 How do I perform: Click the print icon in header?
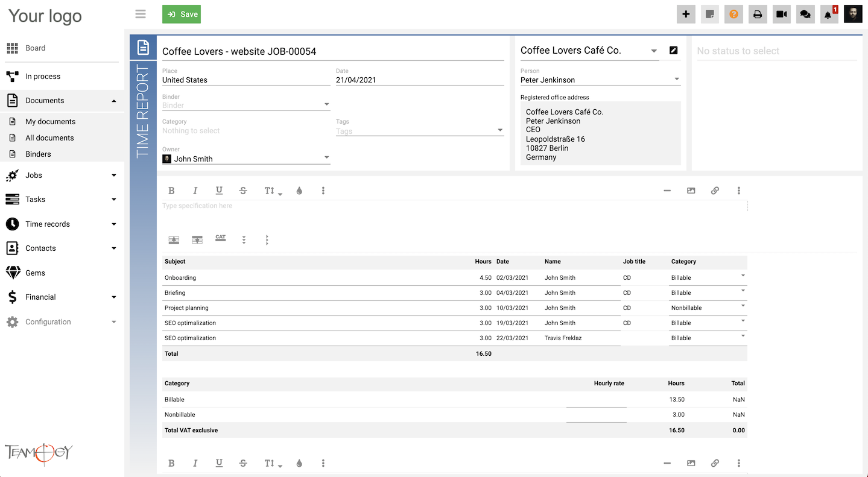[x=758, y=14]
